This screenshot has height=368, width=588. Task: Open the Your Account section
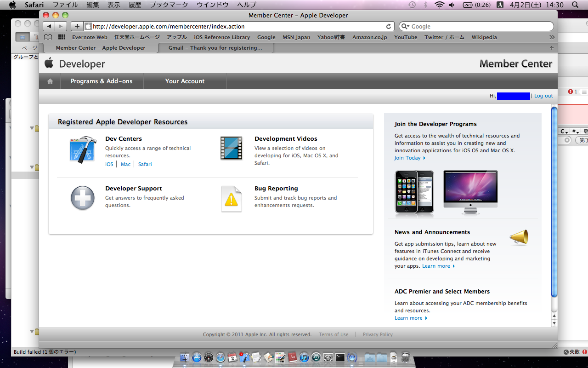185,81
